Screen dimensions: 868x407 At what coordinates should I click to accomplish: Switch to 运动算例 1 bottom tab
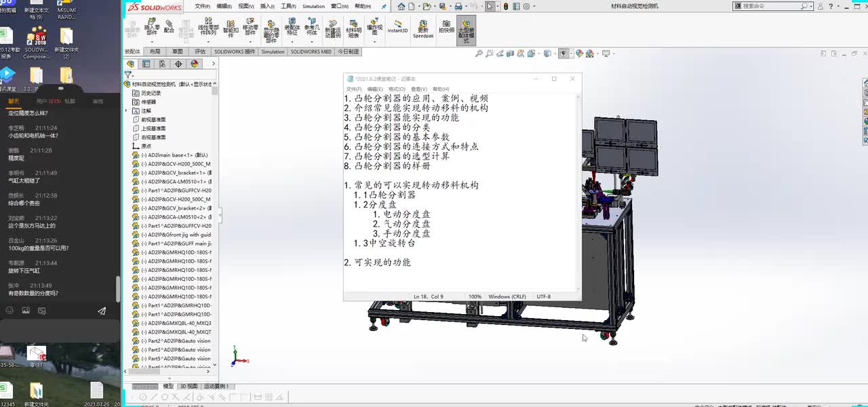click(217, 386)
